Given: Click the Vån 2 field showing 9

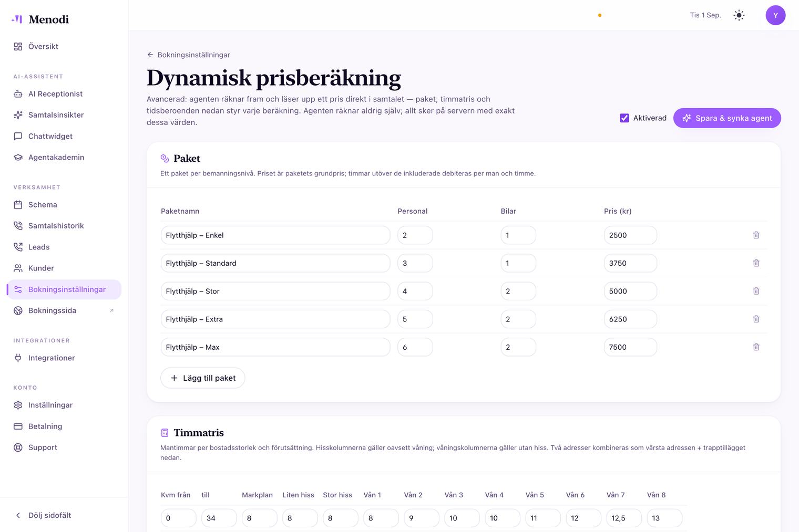Looking at the screenshot, I should pos(422,518).
